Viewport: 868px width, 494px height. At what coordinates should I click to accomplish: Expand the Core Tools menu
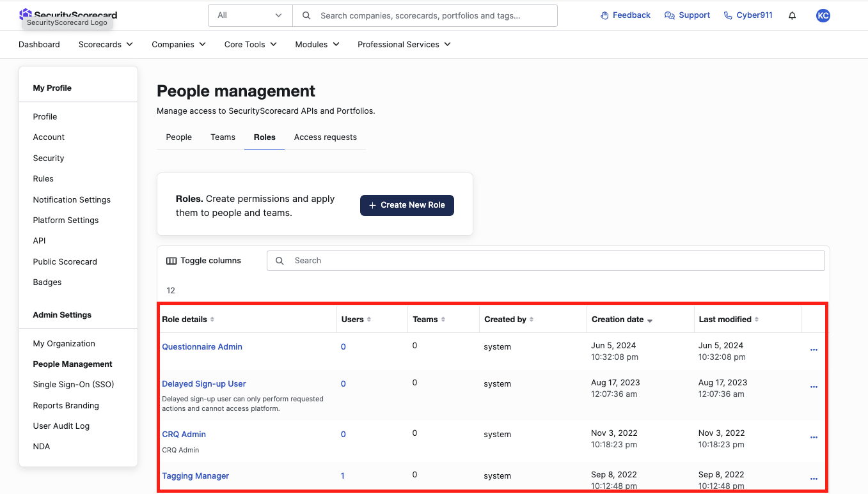(250, 45)
